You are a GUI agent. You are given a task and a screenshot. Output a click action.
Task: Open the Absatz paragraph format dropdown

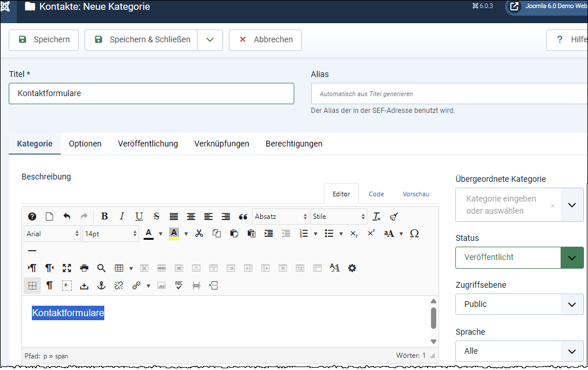tap(280, 217)
